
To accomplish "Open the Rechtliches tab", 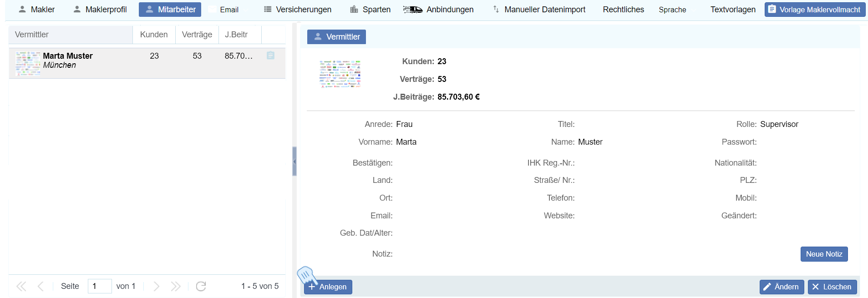I will [623, 10].
